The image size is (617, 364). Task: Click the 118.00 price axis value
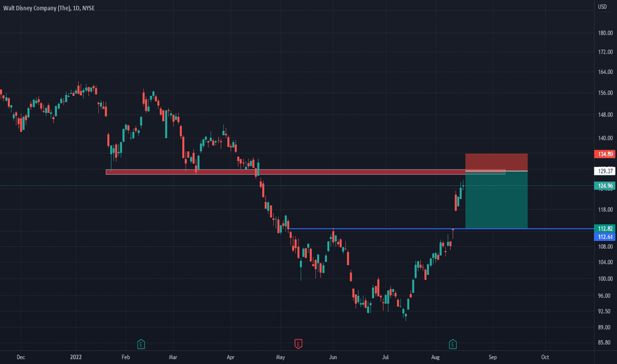pos(605,210)
